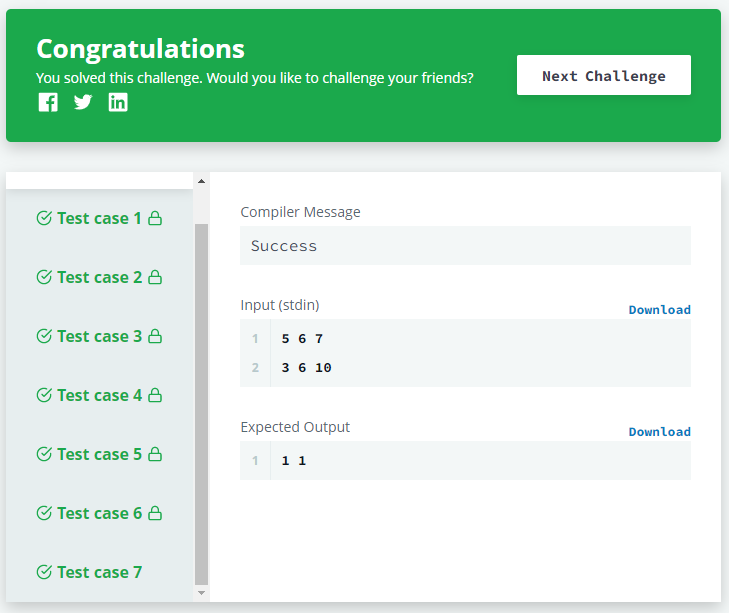
Task: Download the Input (stdin) file
Action: [660, 310]
